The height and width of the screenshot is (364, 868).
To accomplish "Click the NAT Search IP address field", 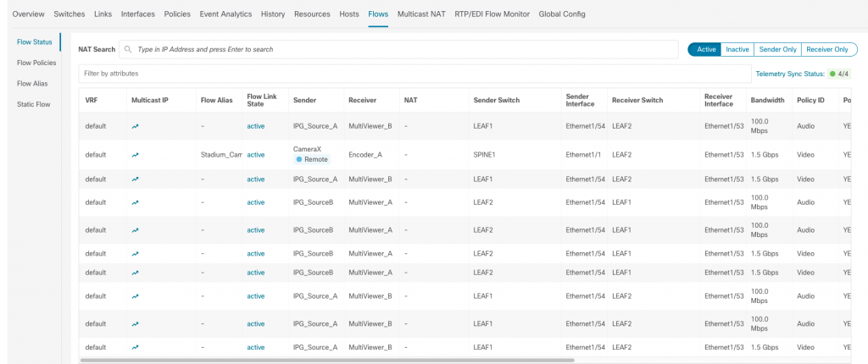I will click(x=398, y=49).
